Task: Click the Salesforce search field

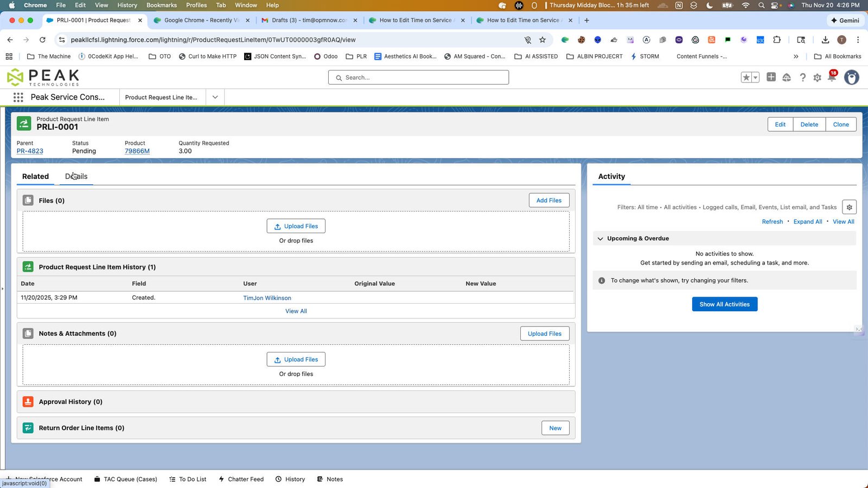Action: coord(418,78)
